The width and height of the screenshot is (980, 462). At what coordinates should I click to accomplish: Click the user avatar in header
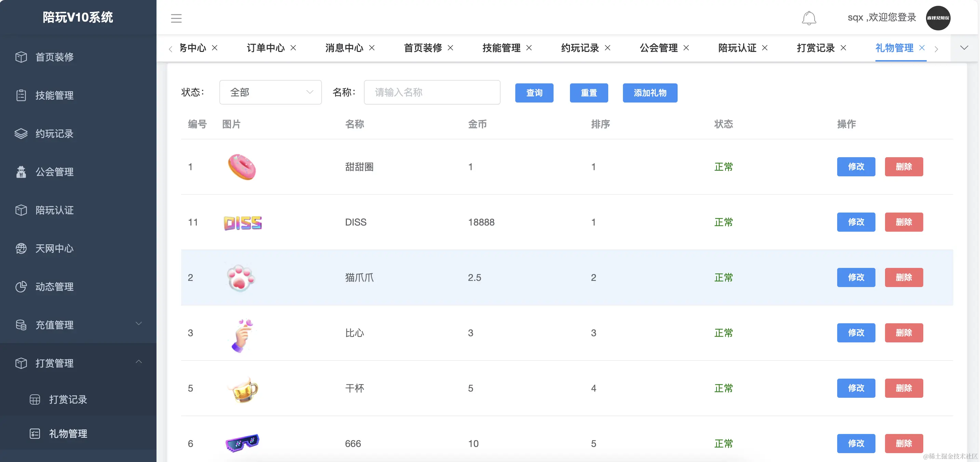coord(938,18)
